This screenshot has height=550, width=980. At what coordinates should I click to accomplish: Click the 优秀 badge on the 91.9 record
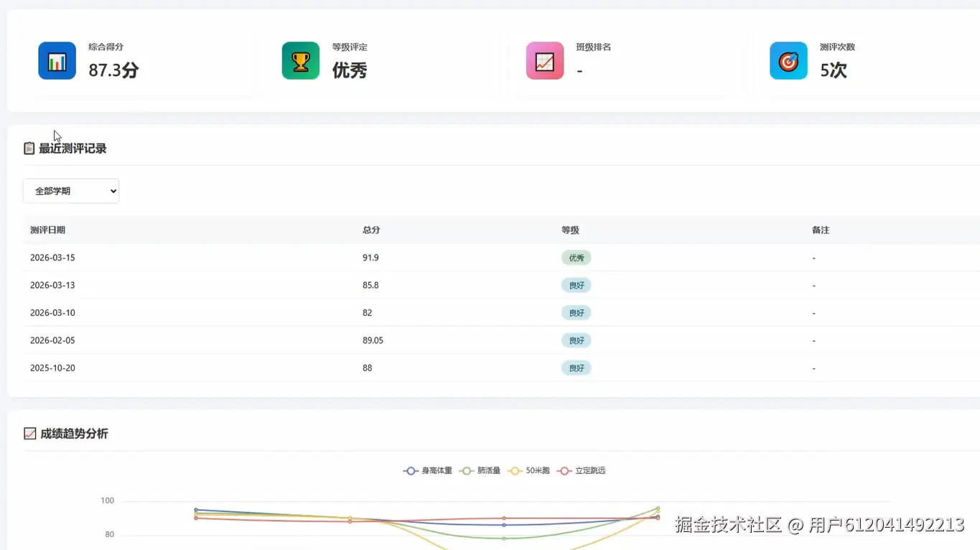click(576, 257)
